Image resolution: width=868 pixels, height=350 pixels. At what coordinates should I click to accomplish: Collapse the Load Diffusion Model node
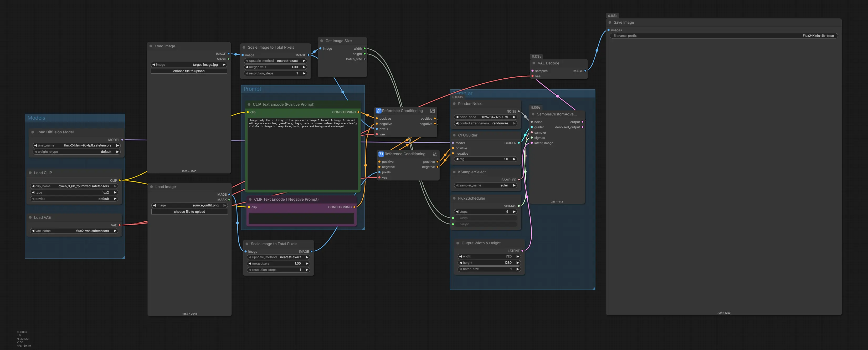point(33,132)
